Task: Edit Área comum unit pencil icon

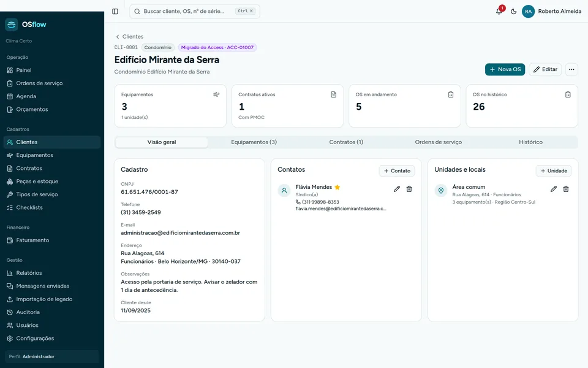Action: [554, 189]
